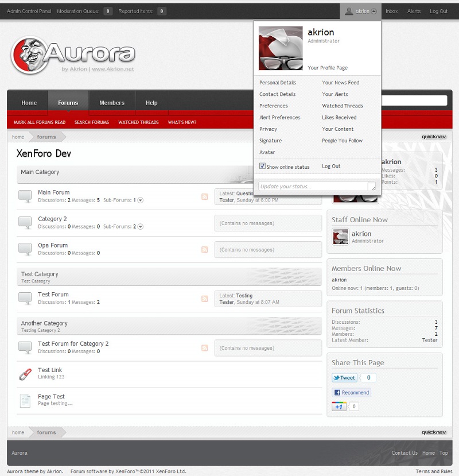Open Avatar settings in account menu

267,152
